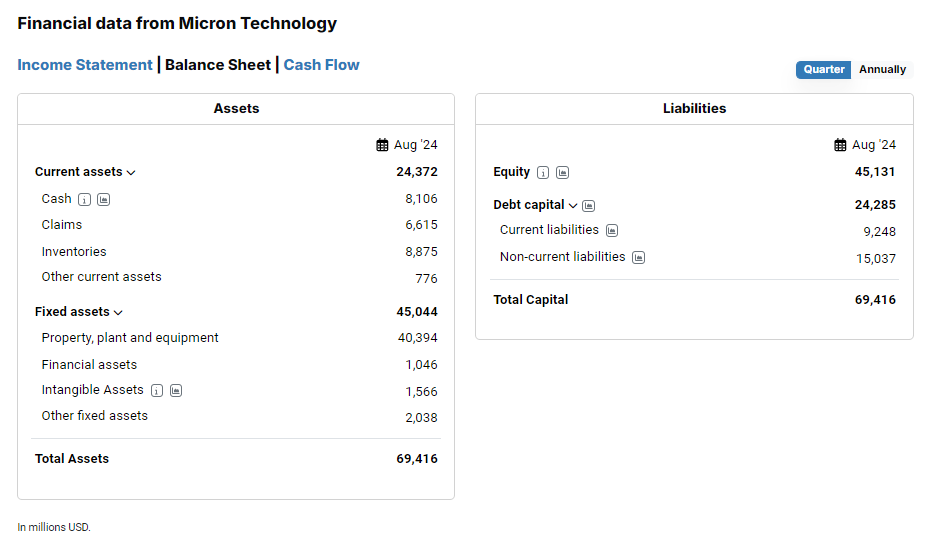Open the Equity chart icon
Image resolution: width=935 pixels, height=544 pixels.
(x=562, y=172)
